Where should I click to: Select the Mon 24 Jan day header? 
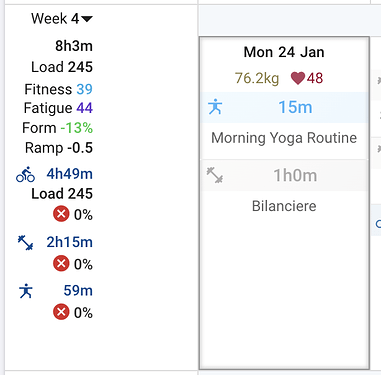[x=284, y=52]
